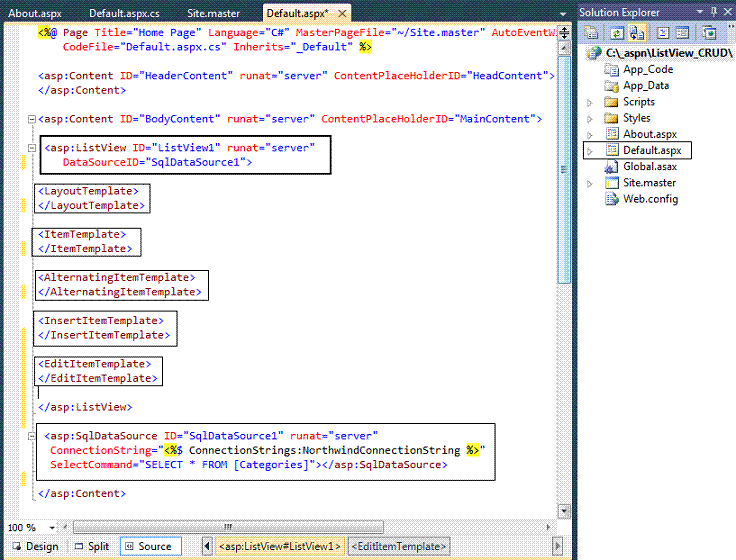Expand the Styles folder node
This screenshot has height=560, width=736.
pos(590,119)
